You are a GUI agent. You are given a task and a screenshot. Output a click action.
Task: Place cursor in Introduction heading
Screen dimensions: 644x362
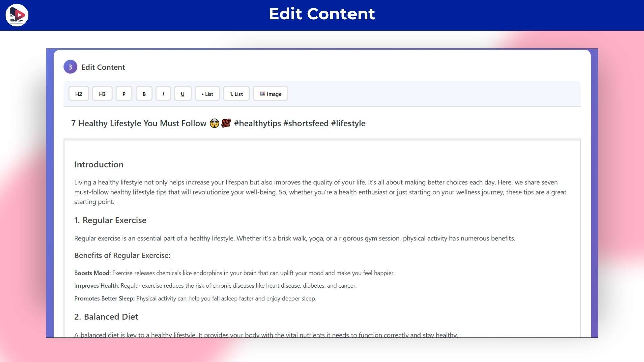pyautogui.click(x=99, y=164)
